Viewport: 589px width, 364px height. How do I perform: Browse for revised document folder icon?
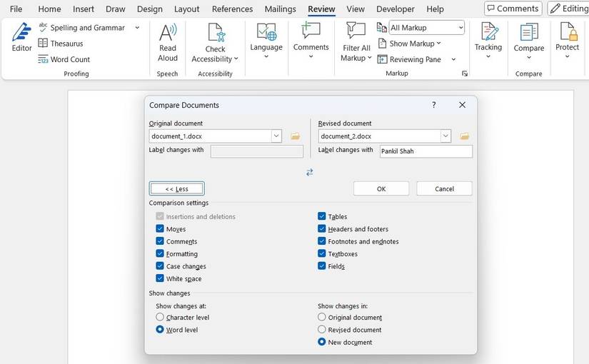pyautogui.click(x=465, y=136)
